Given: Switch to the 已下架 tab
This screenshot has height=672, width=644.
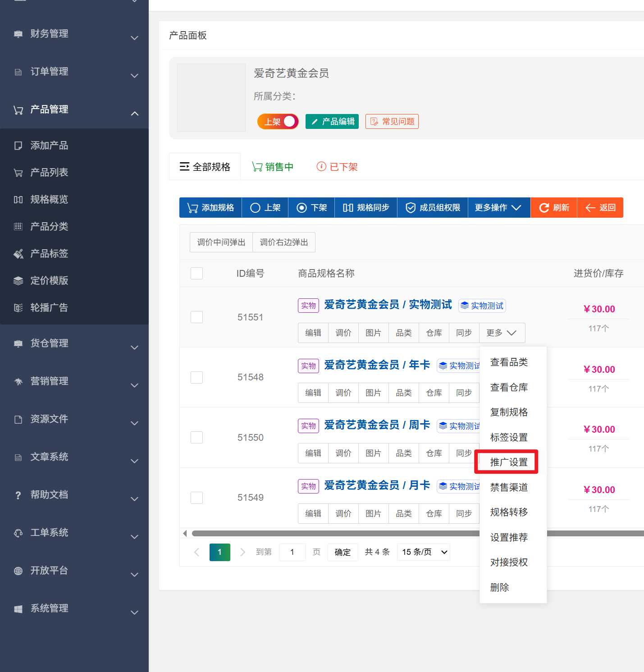Looking at the screenshot, I should (x=337, y=167).
